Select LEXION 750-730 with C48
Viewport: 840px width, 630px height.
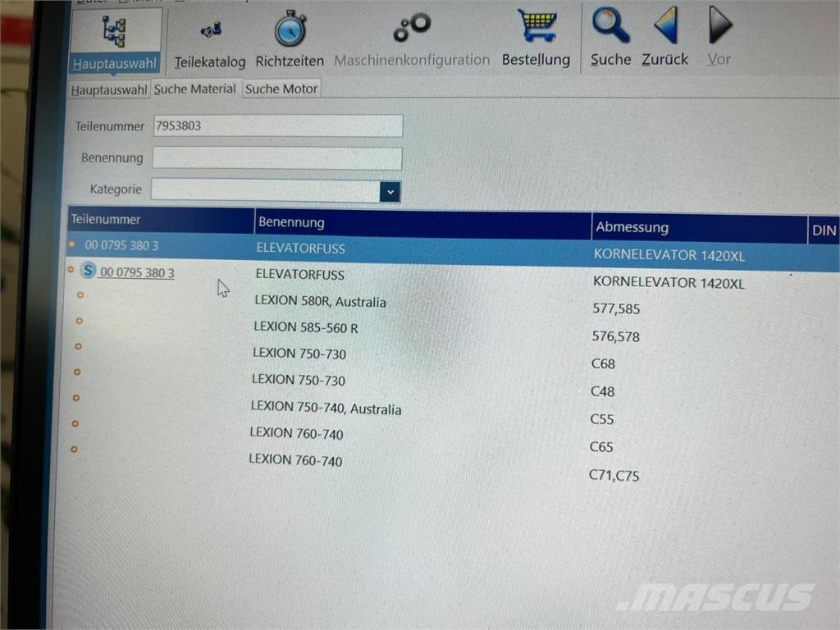(299, 380)
